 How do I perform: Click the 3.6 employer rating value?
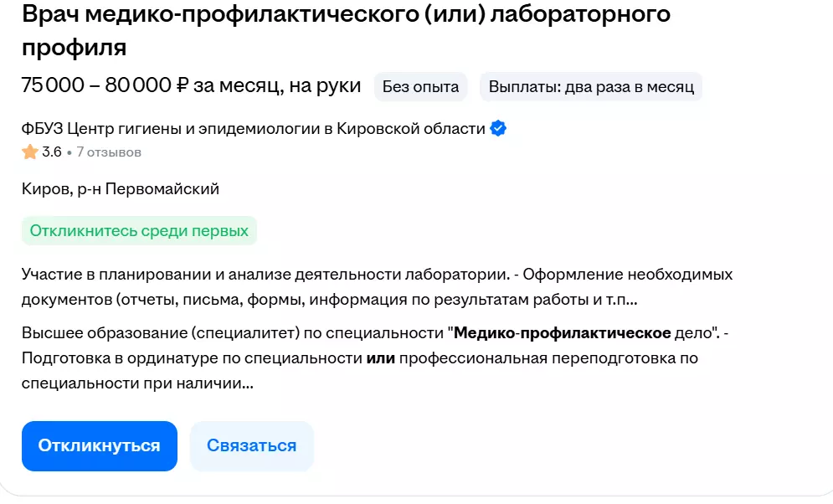coord(52,152)
